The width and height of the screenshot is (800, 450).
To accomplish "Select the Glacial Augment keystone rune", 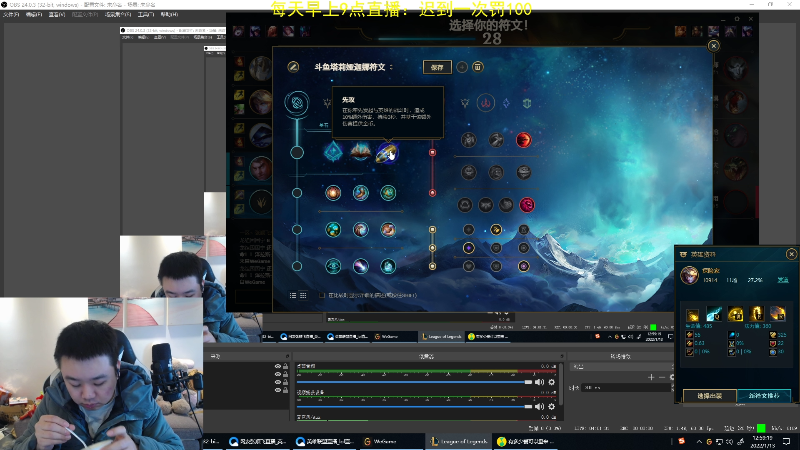I will tap(333, 152).
